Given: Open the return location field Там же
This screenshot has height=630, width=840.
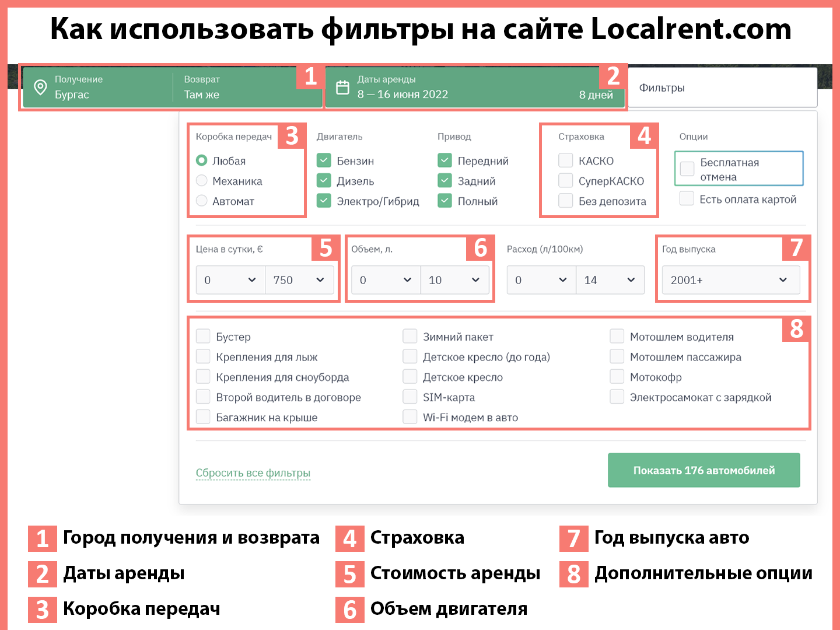Looking at the screenshot, I should 247,87.
